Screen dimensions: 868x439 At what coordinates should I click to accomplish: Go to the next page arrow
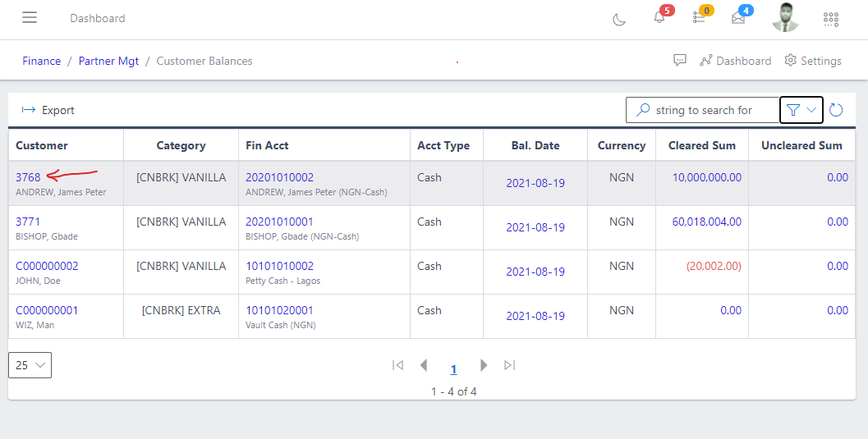pyautogui.click(x=484, y=365)
